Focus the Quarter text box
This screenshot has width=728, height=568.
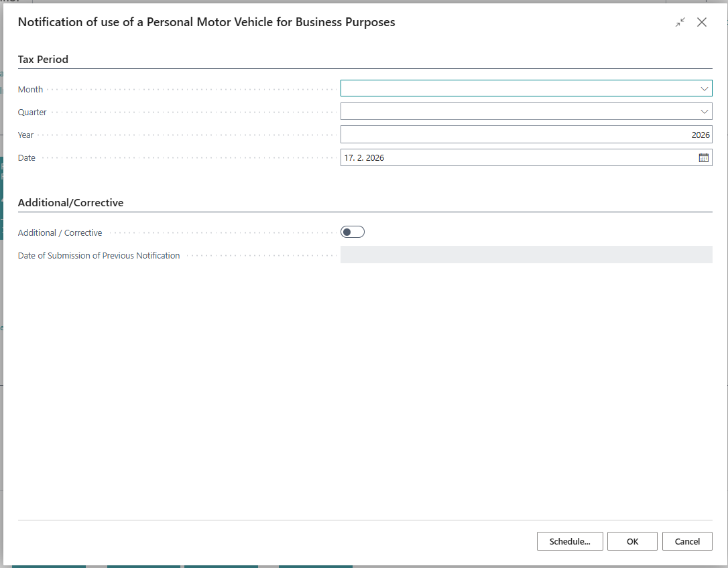516,112
